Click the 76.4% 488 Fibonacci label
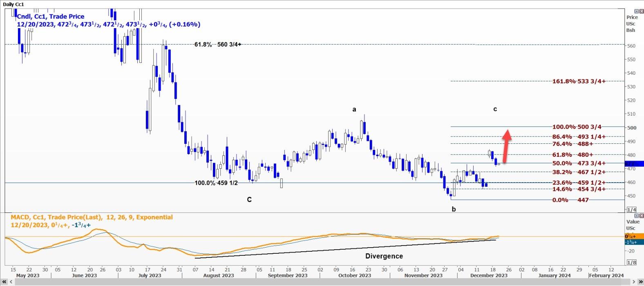 point(572,144)
